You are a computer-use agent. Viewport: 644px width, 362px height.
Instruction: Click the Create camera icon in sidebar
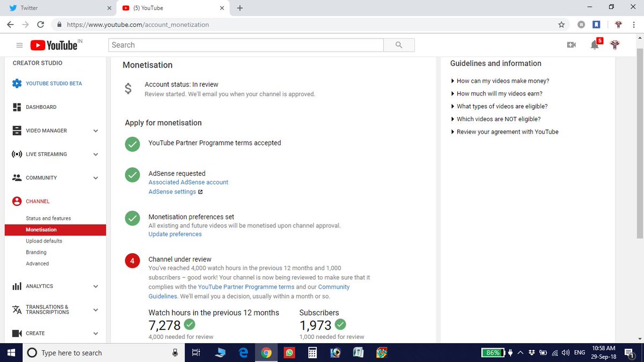[17, 333]
